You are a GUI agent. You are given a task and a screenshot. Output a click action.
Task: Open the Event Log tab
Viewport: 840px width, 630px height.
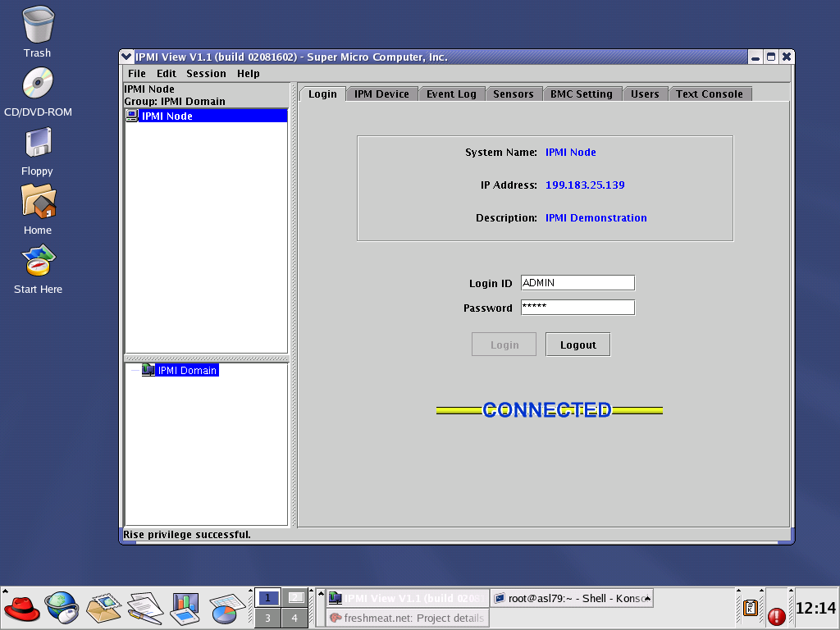pos(451,94)
